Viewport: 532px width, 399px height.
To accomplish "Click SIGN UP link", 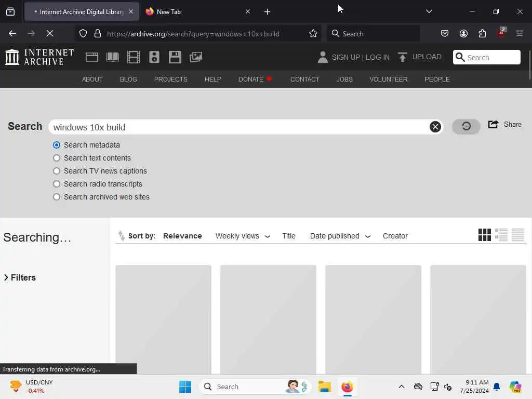I will tap(345, 57).
